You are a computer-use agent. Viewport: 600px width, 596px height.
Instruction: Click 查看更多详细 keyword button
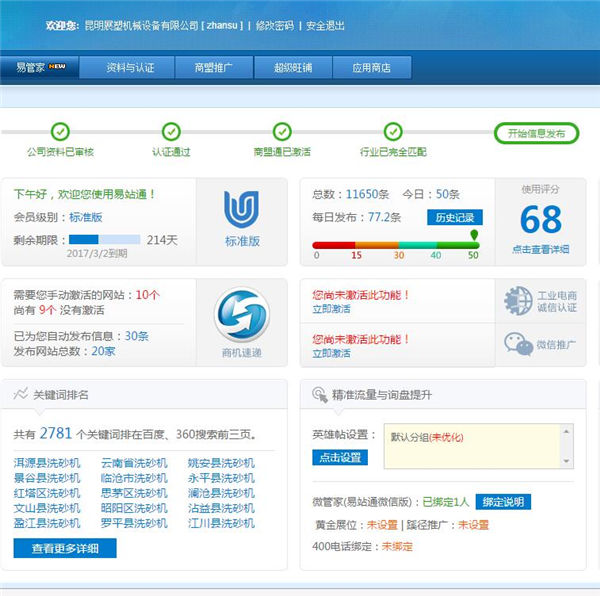pos(65,548)
